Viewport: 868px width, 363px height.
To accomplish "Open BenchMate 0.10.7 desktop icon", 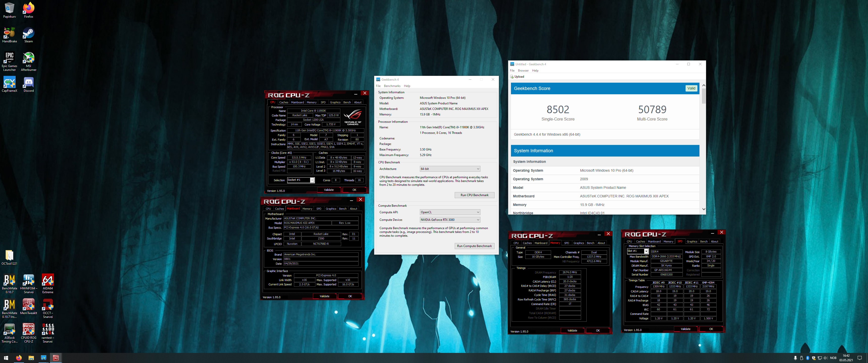I will tap(9, 284).
